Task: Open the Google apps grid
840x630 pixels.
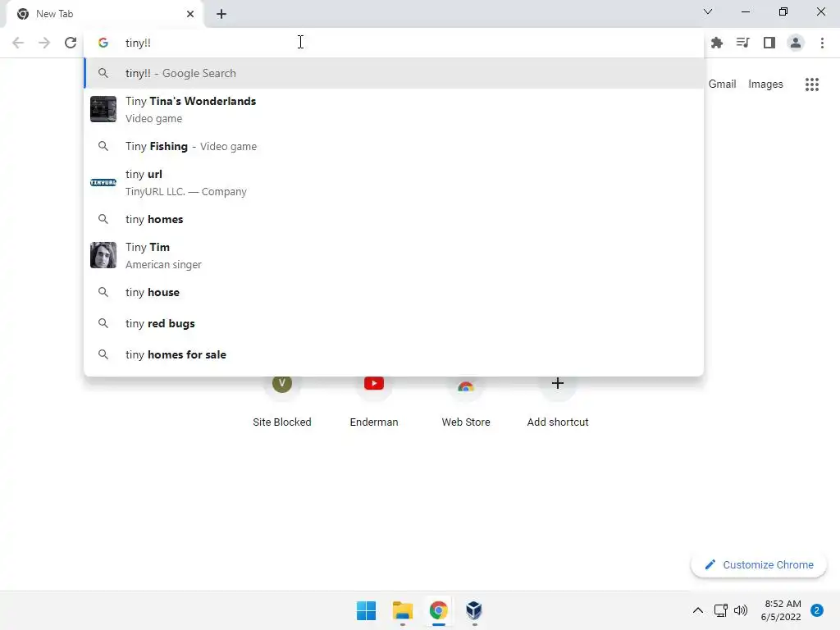Action: (x=812, y=84)
